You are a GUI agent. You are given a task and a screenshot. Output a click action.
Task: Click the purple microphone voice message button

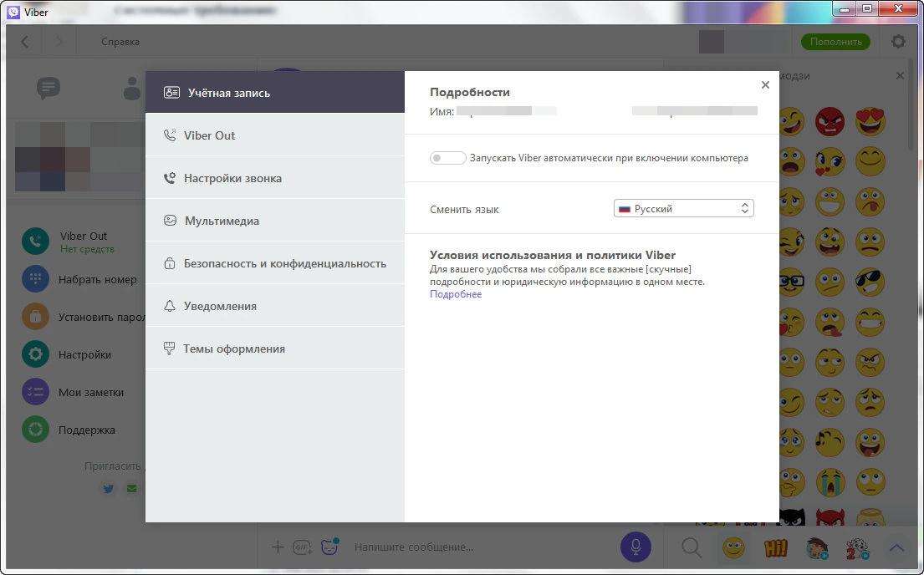tap(636, 547)
